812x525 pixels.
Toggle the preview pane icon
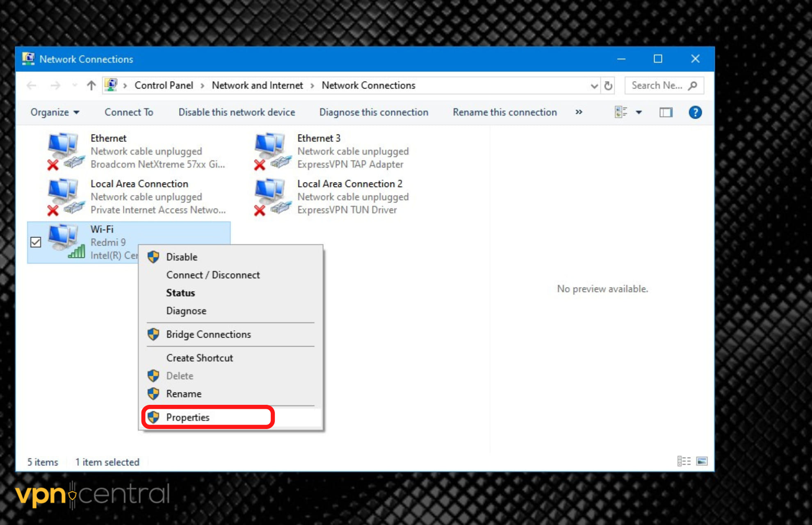[666, 112]
